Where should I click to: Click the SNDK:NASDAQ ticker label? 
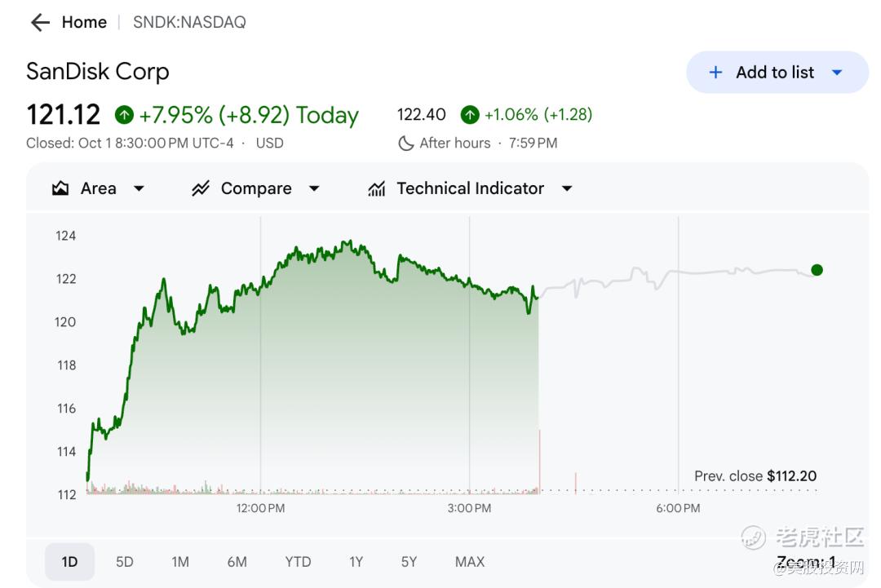click(189, 23)
